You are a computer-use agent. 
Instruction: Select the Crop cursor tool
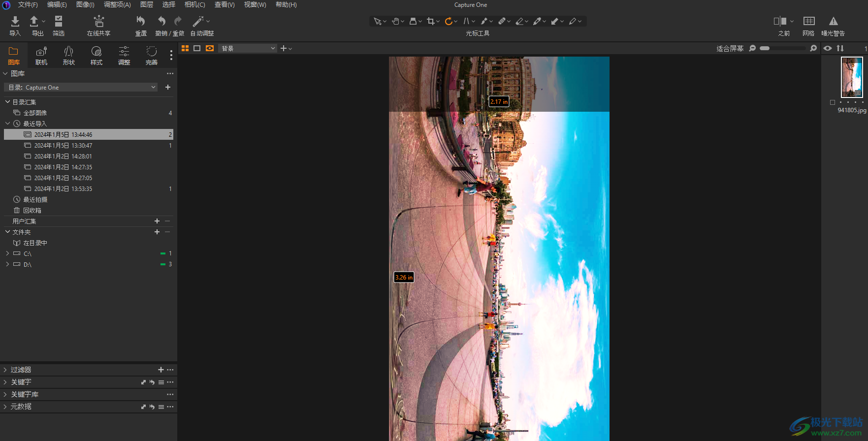431,21
